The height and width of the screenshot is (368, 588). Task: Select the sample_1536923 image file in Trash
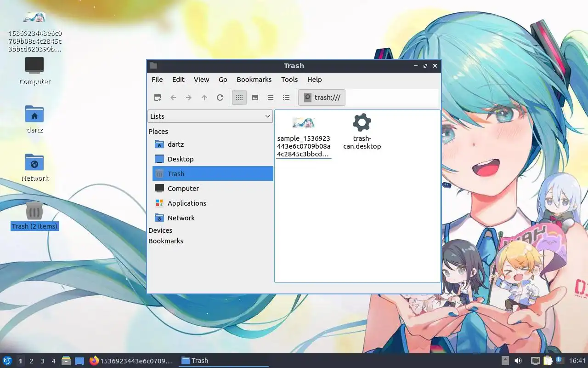304,136
